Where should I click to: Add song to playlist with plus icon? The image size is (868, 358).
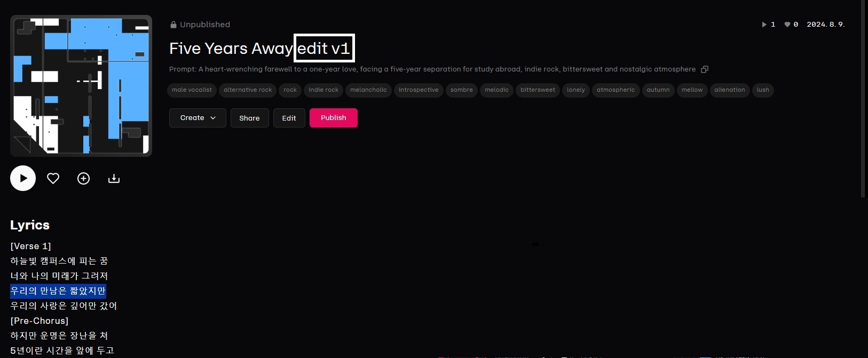pyautogui.click(x=83, y=178)
